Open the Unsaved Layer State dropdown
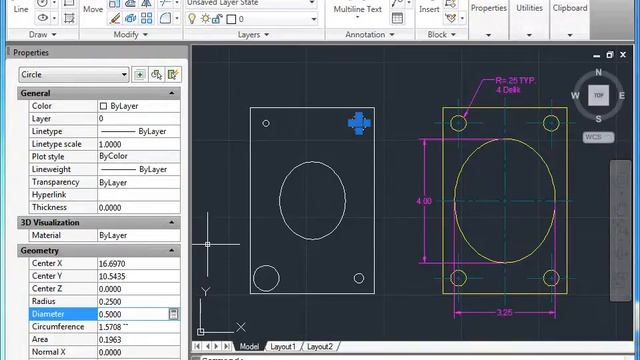This screenshot has width=640, height=360. tap(312, 3)
